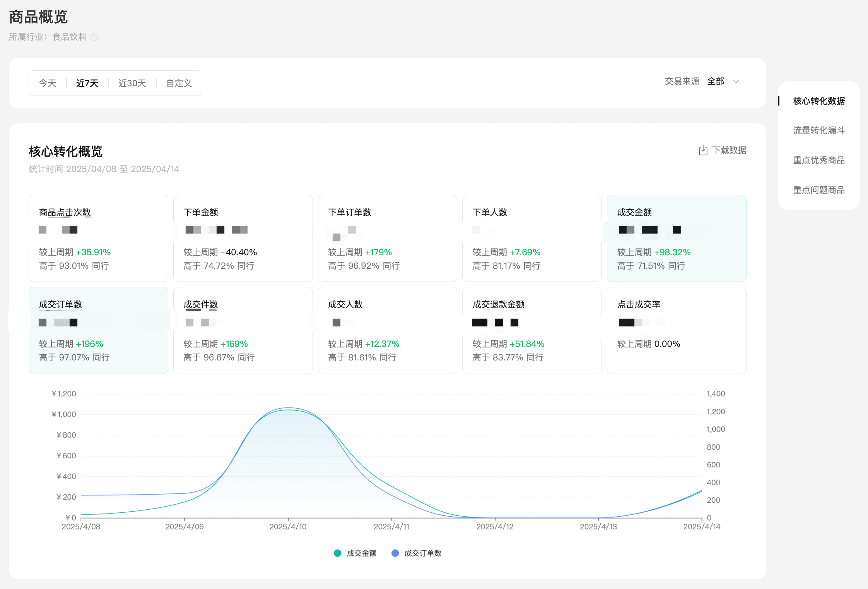
Task: Expand the 交易来源 dropdown chevron
Action: click(736, 81)
